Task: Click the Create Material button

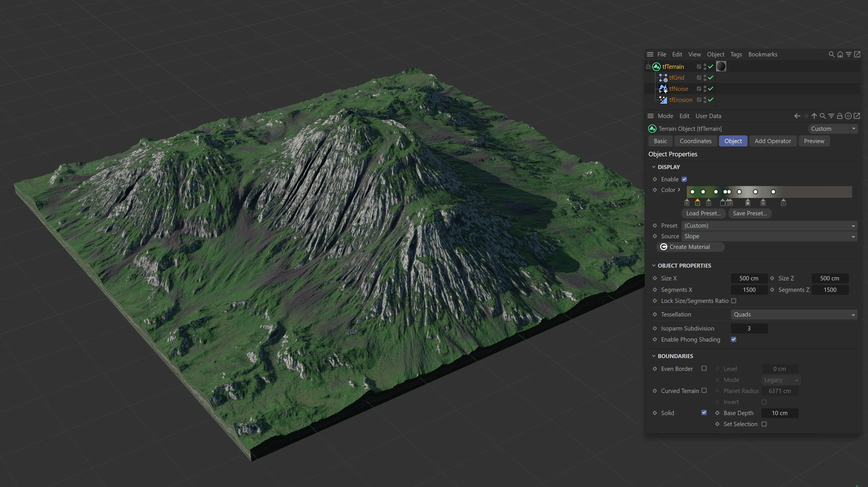Action: pos(690,247)
